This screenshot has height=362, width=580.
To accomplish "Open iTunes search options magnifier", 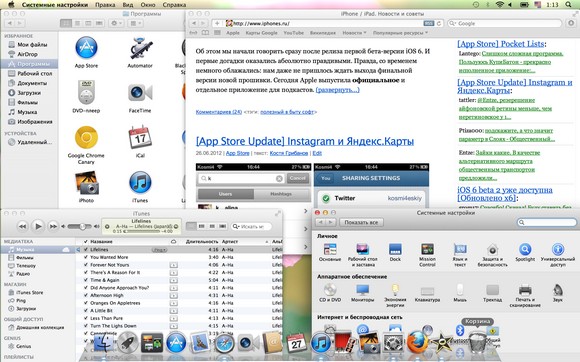I will point(236,226).
